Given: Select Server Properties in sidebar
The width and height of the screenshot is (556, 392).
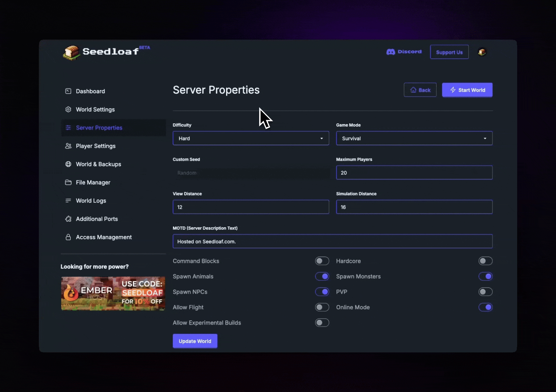Looking at the screenshot, I should point(113,128).
